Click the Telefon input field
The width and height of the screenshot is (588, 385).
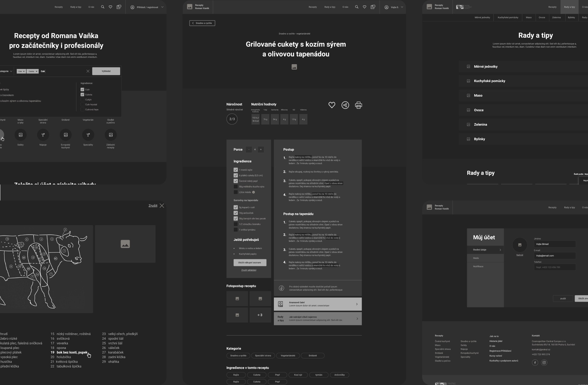tap(555, 267)
